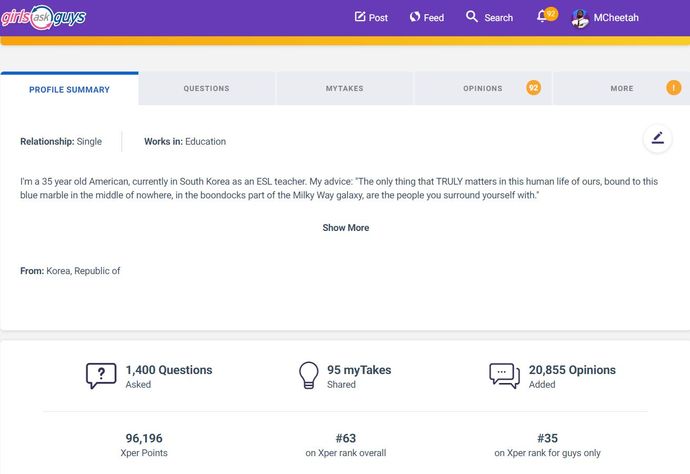
Task: Open the Opinions tab
Action: (x=483, y=88)
